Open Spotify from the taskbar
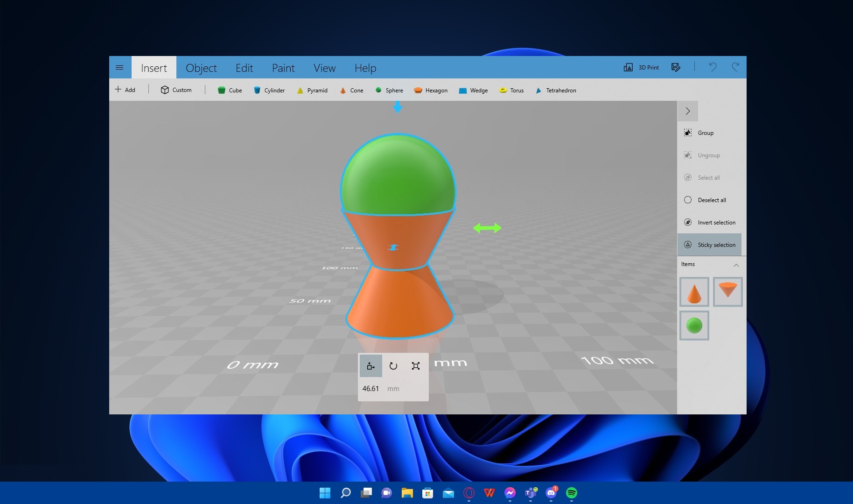 click(571, 493)
